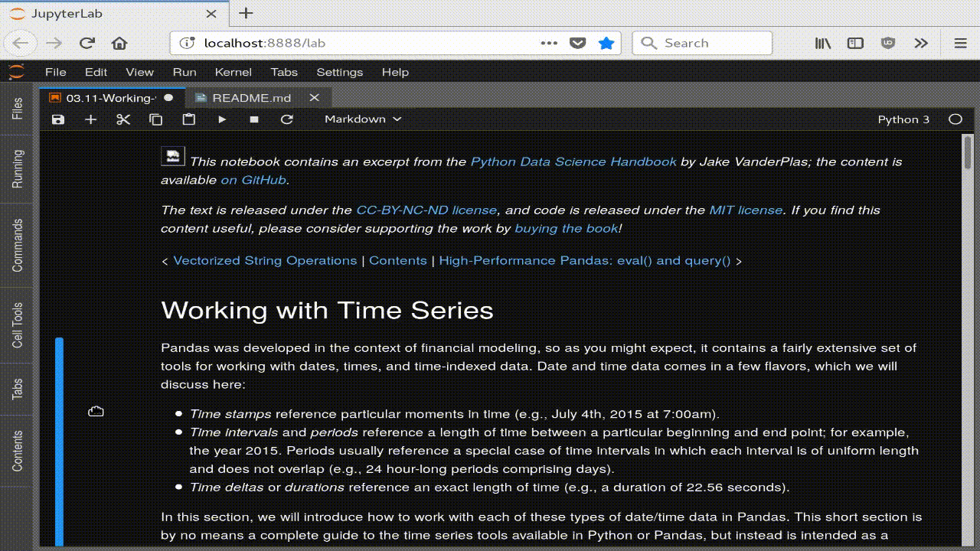Open the View menu
980x551 pixels.
pos(139,72)
